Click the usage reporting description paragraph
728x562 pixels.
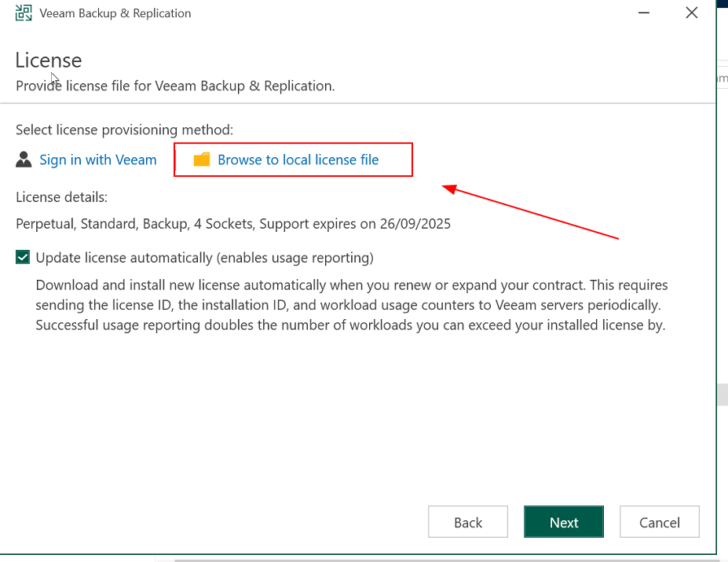(x=352, y=305)
